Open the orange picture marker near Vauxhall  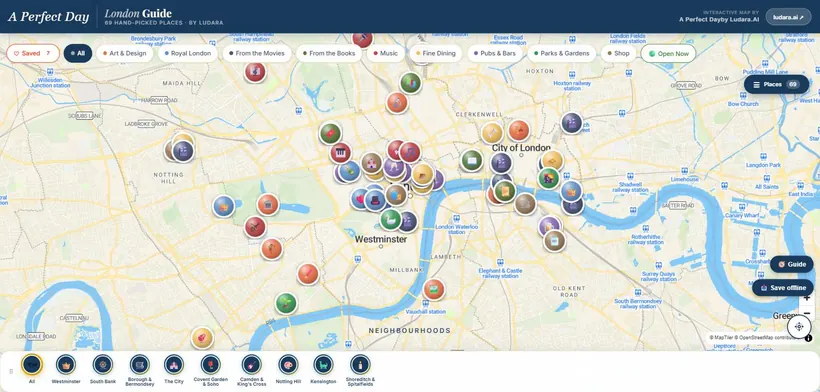tap(434, 289)
